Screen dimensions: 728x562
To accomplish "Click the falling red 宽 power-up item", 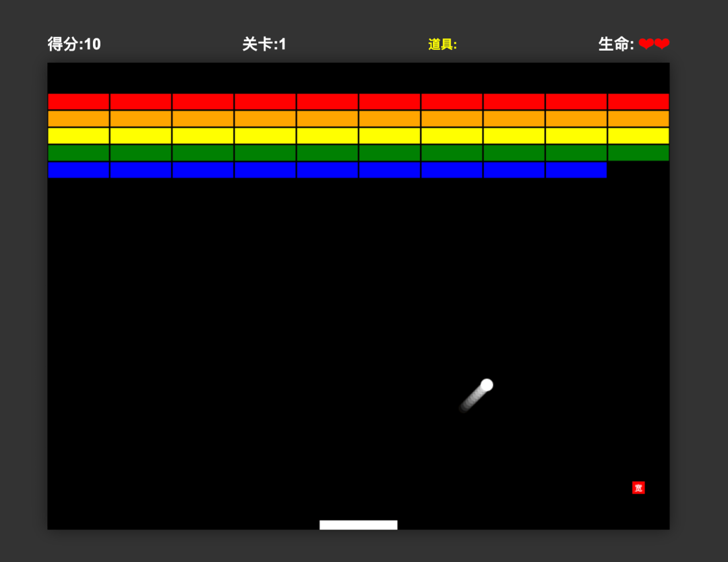I will [x=638, y=488].
